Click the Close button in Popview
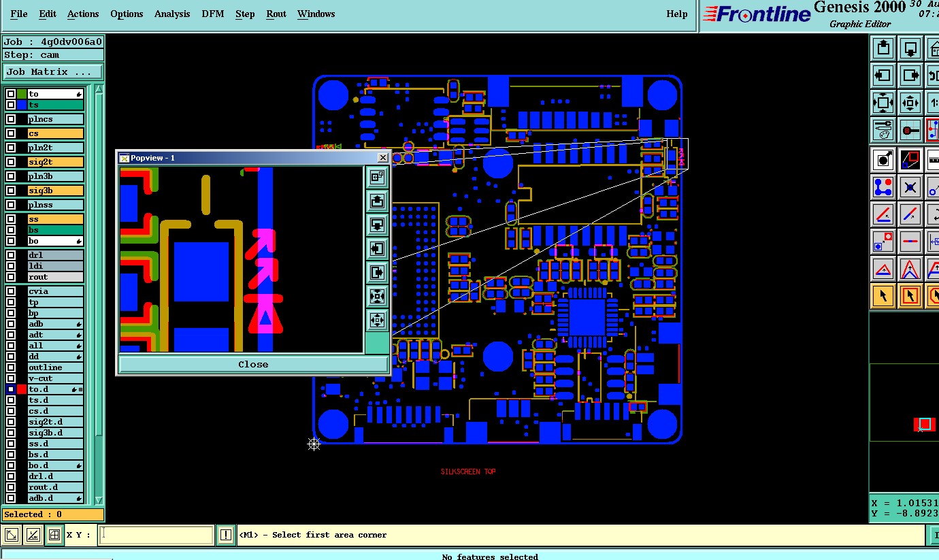This screenshot has width=939, height=560. tap(253, 364)
